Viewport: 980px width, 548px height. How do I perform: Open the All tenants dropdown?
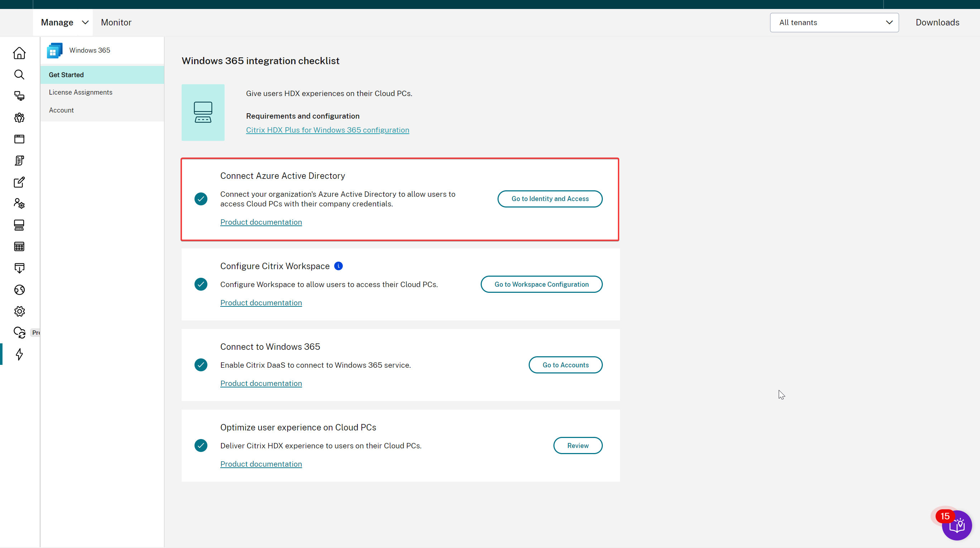coord(834,23)
